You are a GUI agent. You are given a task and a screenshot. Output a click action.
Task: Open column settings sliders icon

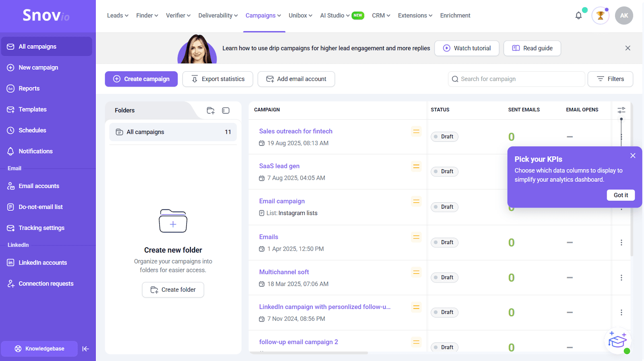pos(621,110)
